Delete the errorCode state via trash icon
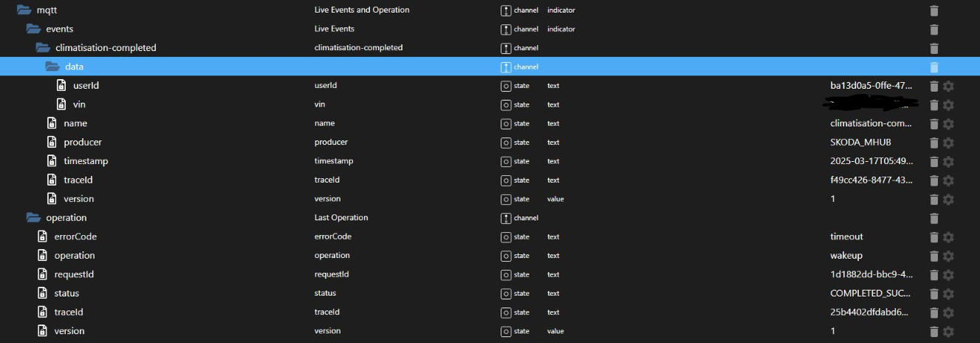 tap(933, 237)
